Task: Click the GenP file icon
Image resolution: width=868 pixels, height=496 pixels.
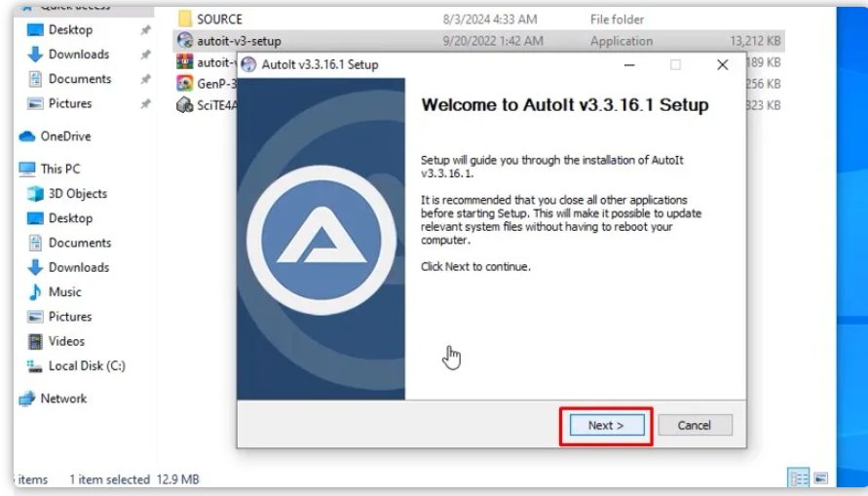Action: pos(184,84)
